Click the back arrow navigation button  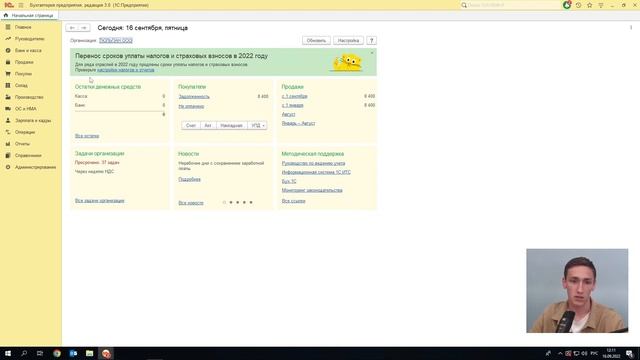(72, 28)
